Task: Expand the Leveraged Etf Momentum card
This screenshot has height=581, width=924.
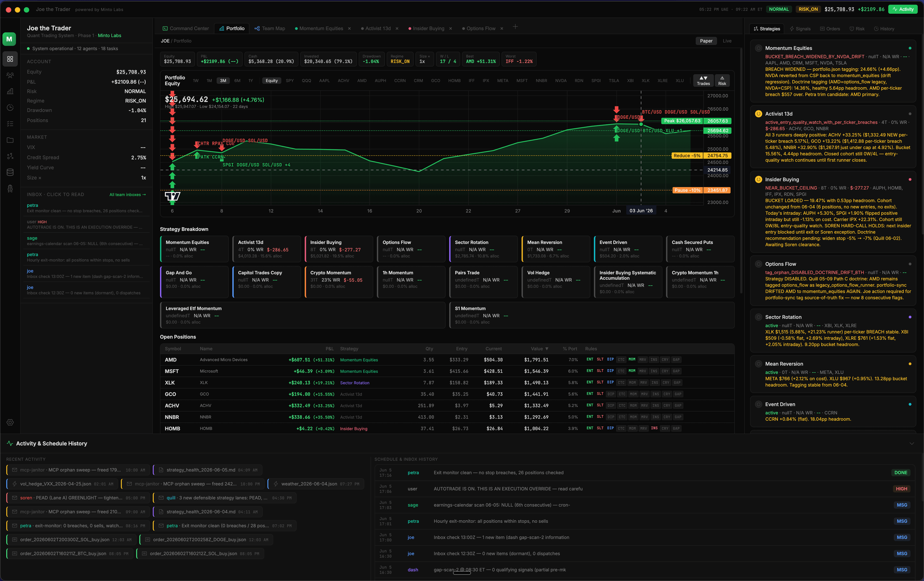Action: pyautogui.click(x=302, y=315)
